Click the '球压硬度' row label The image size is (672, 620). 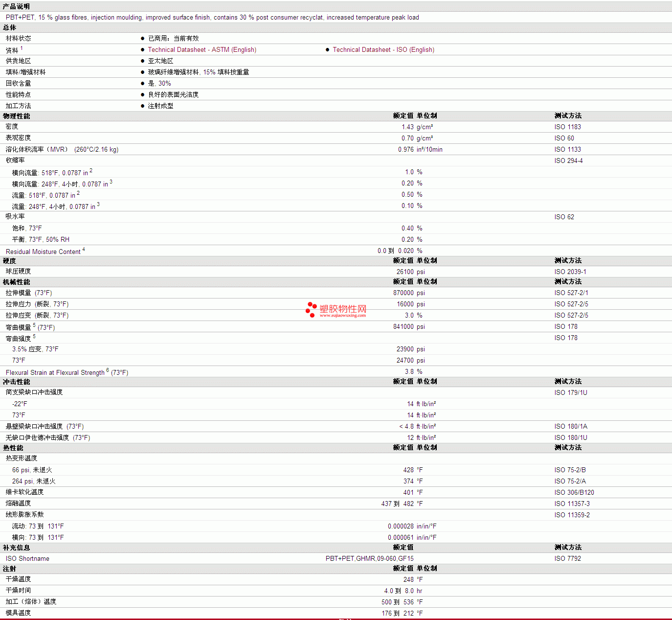click(x=19, y=271)
